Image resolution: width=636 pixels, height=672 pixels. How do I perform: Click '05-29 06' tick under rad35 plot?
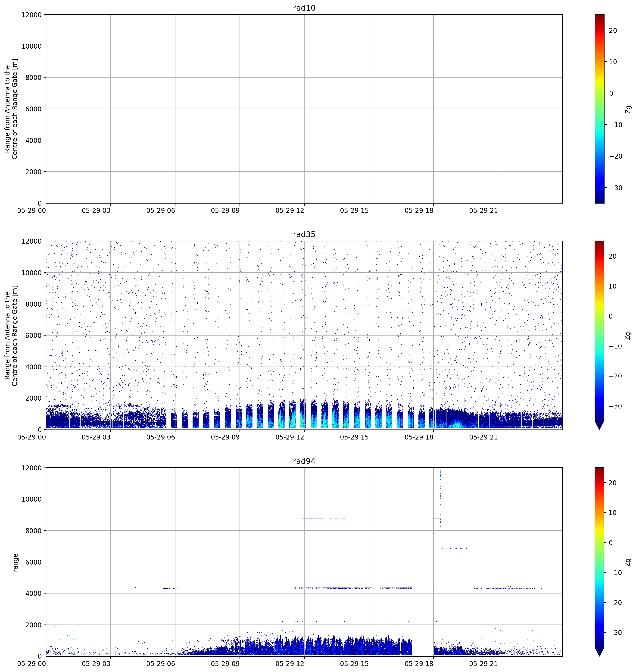(161, 437)
